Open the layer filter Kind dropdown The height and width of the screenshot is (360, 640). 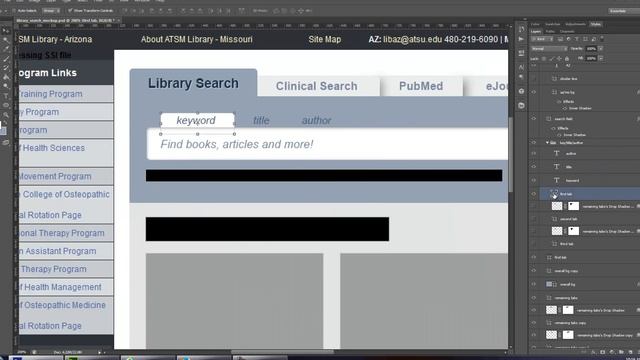[x=542, y=39]
